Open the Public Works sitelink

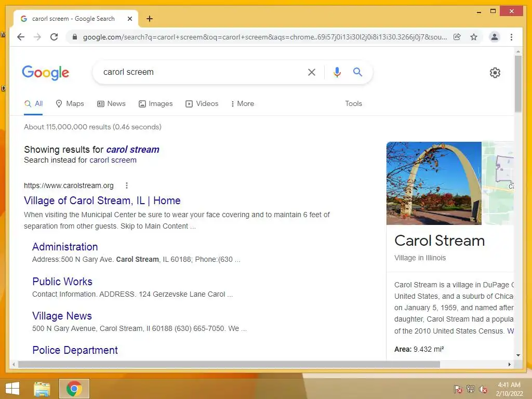point(62,281)
